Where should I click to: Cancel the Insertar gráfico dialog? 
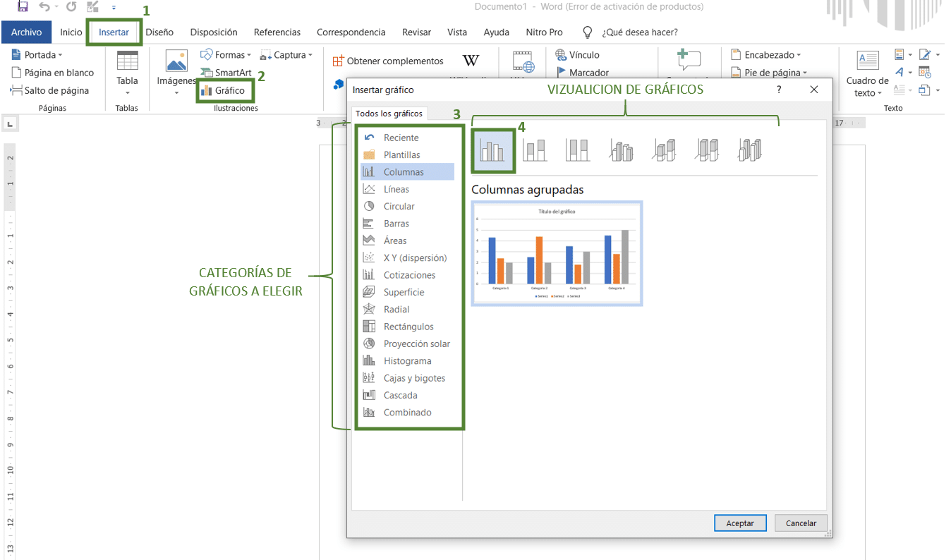coord(801,523)
